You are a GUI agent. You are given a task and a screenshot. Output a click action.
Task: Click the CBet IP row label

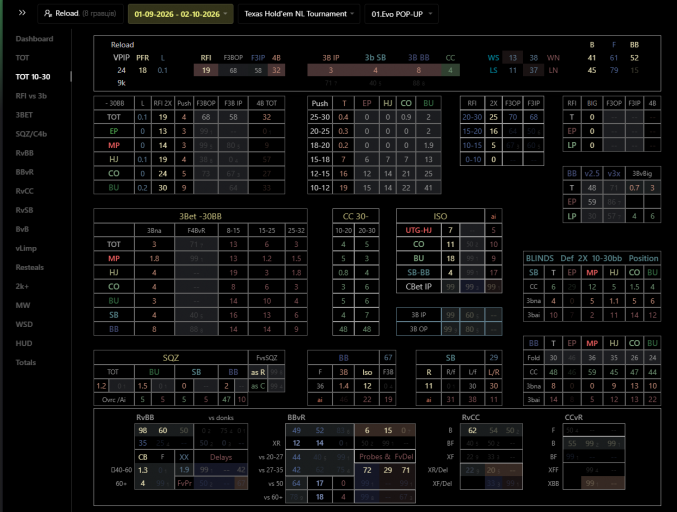(419, 286)
